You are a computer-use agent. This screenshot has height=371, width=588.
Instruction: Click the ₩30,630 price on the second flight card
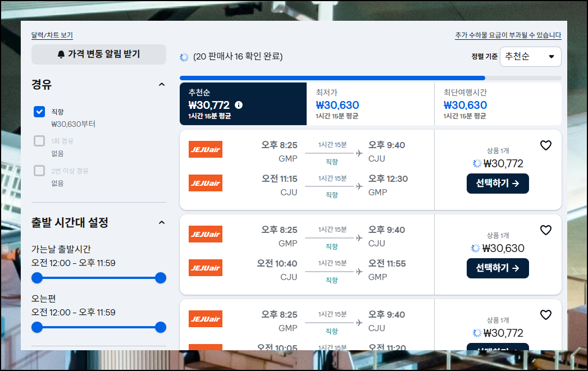[503, 248]
